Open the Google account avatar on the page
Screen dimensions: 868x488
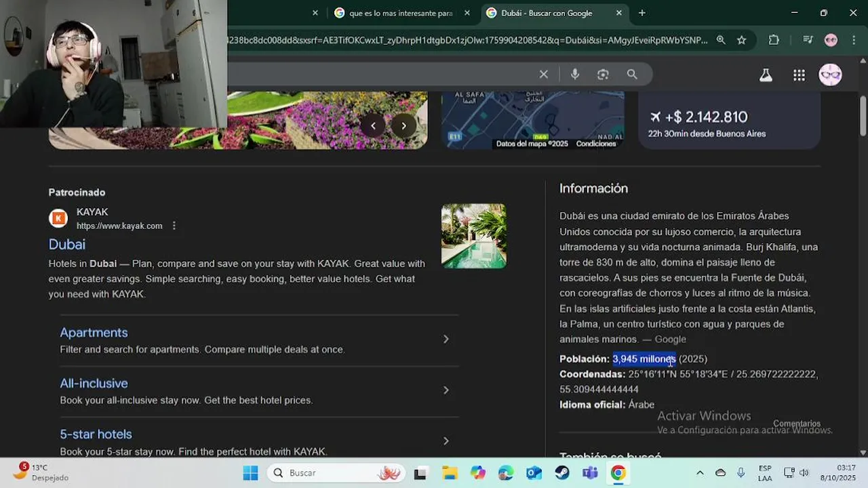tap(830, 75)
